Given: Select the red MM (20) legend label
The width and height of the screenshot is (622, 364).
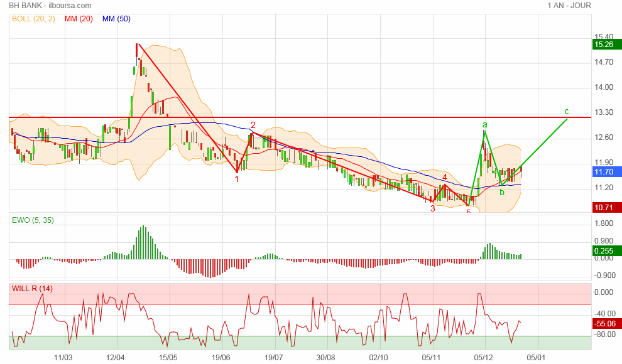Looking at the screenshot, I should 79,19.
